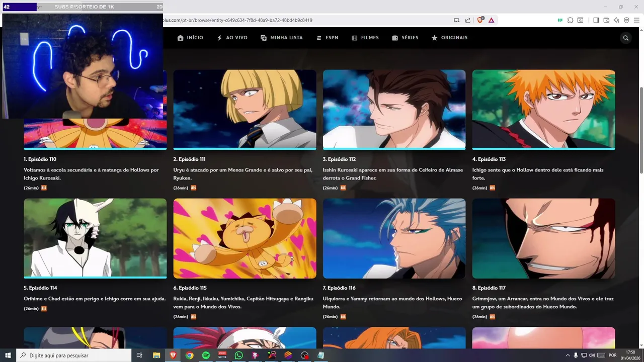This screenshot has width=644, height=362.
Task: Play Episódio 111 thumbnail with blond character
Action: [245, 109]
